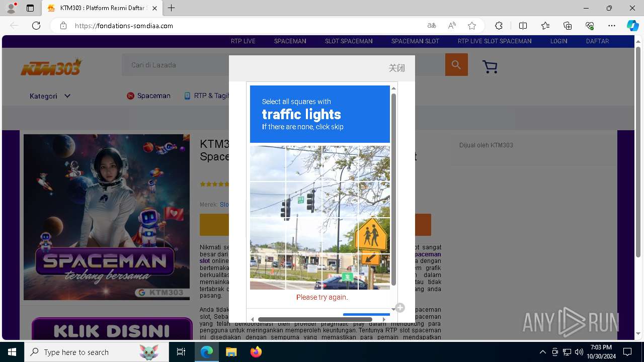Screen dimensions: 644x362
Task: Open the profile avatar icon
Action: (11, 8)
